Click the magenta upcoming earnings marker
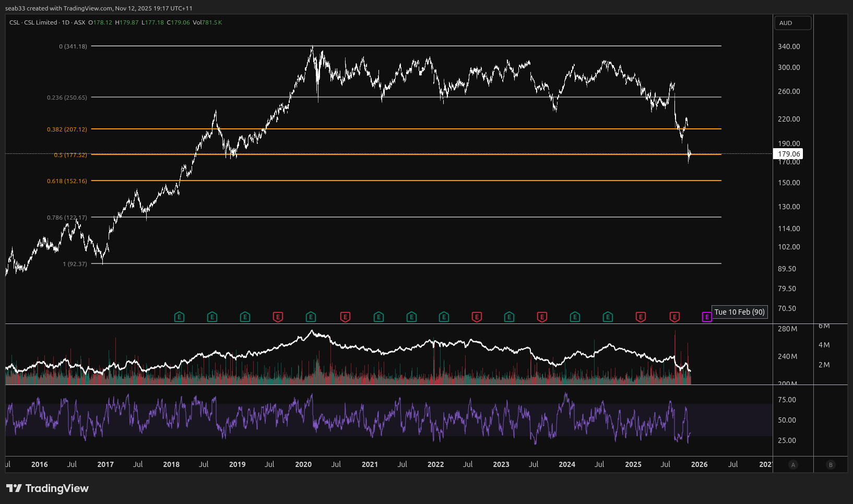Viewport: 853px width, 504px height. point(706,317)
